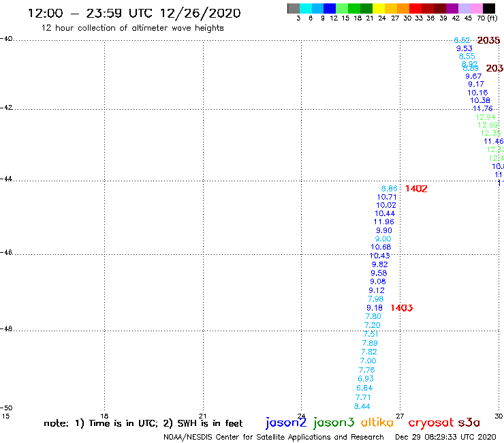Click the black swatch at the scale's end
The height and width of the screenshot is (443, 504).
[489, 8]
